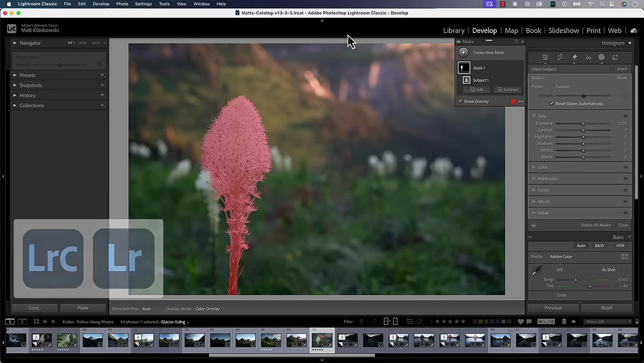644x363 pixels.
Task: Switch to the Slideshow module
Action: pyautogui.click(x=563, y=31)
